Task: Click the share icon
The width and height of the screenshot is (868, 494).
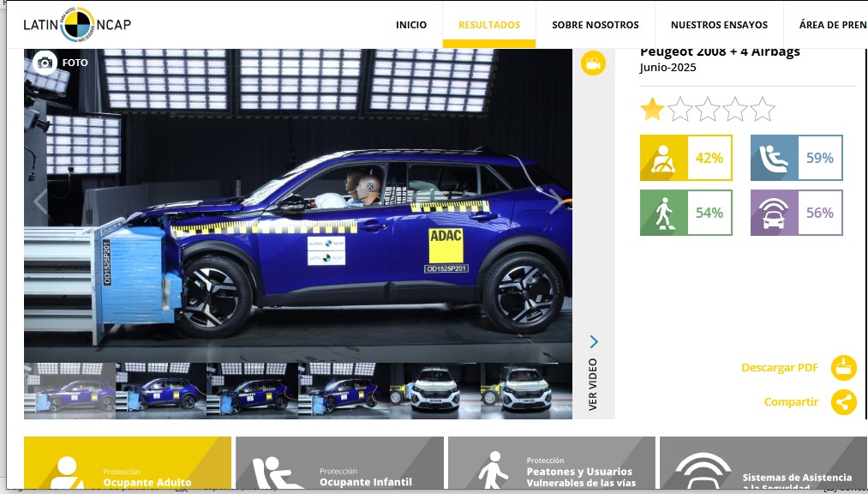Action: pos(844,402)
